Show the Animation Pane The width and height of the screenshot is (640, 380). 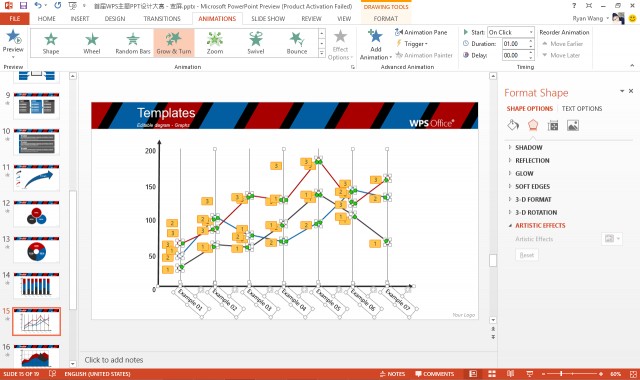[421, 32]
